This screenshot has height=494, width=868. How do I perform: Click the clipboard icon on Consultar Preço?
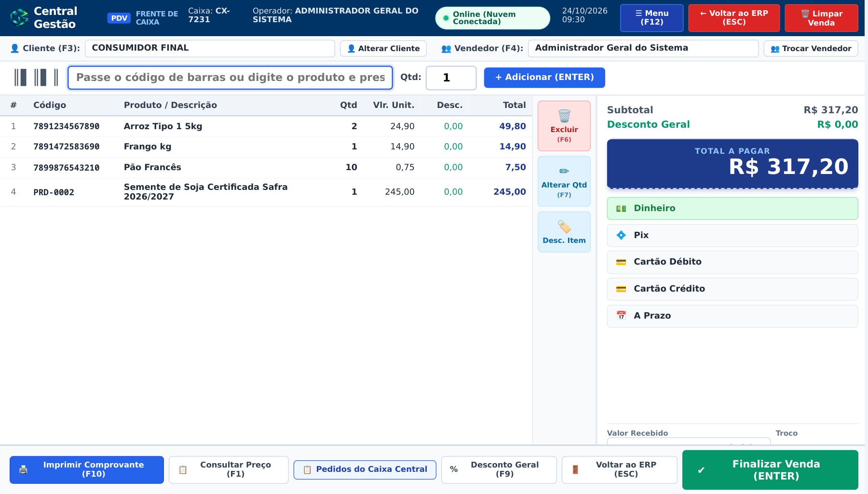coord(183,469)
